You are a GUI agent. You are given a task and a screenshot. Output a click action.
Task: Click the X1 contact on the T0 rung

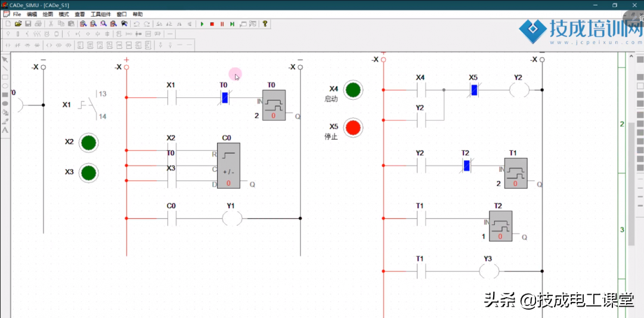tap(171, 98)
